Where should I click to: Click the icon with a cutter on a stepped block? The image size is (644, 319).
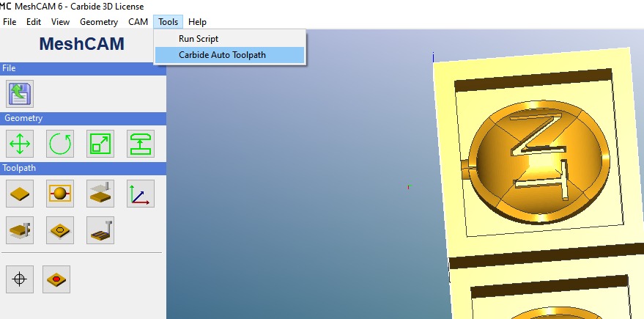(x=20, y=230)
